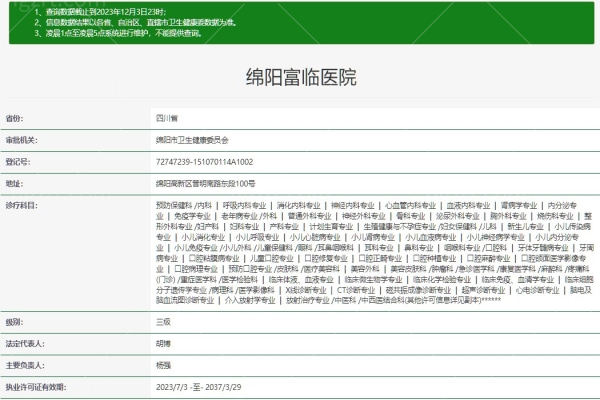Click the 执业许可证有效期 field label
Screen dimensions: 600x400
click(x=36, y=387)
